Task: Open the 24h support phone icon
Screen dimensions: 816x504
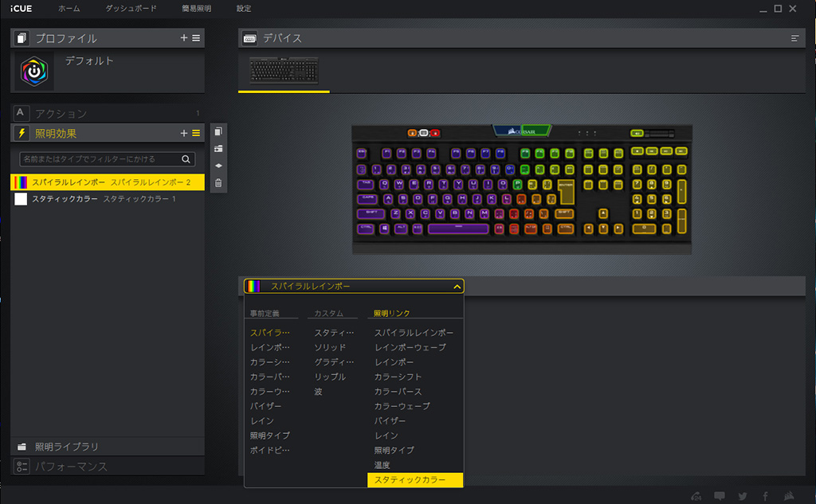Action: pos(697,496)
